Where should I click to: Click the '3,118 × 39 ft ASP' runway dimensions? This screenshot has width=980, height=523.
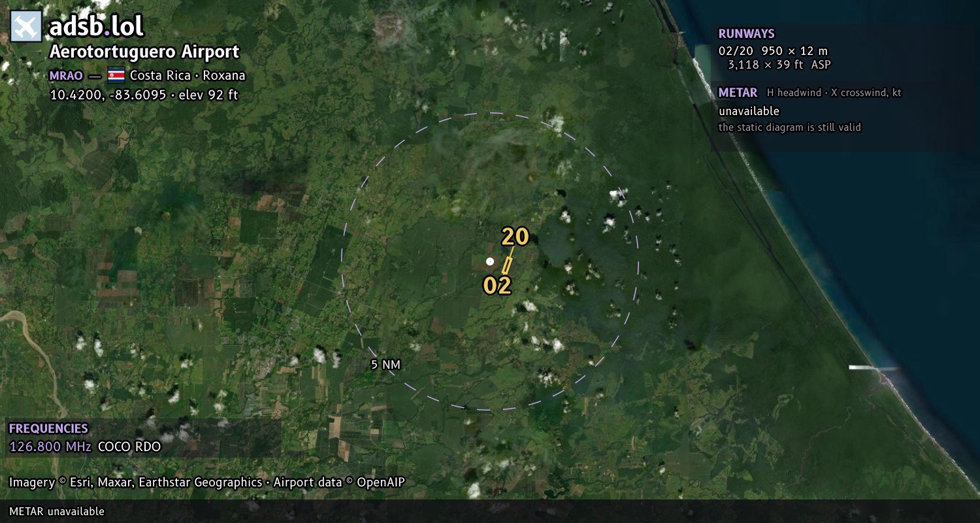pos(779,65)
